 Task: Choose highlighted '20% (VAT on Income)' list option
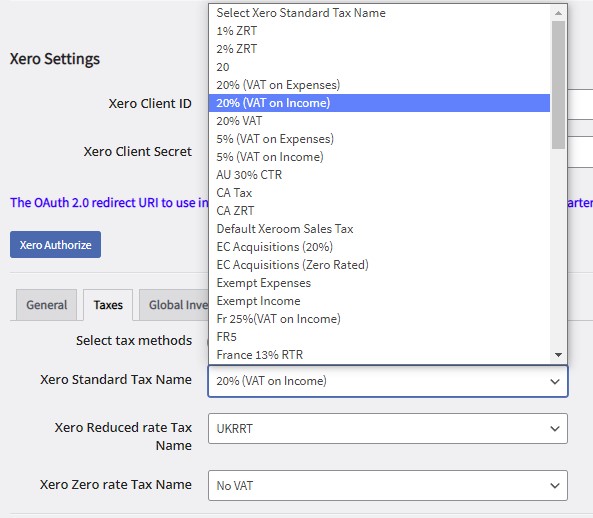[379, 103]
